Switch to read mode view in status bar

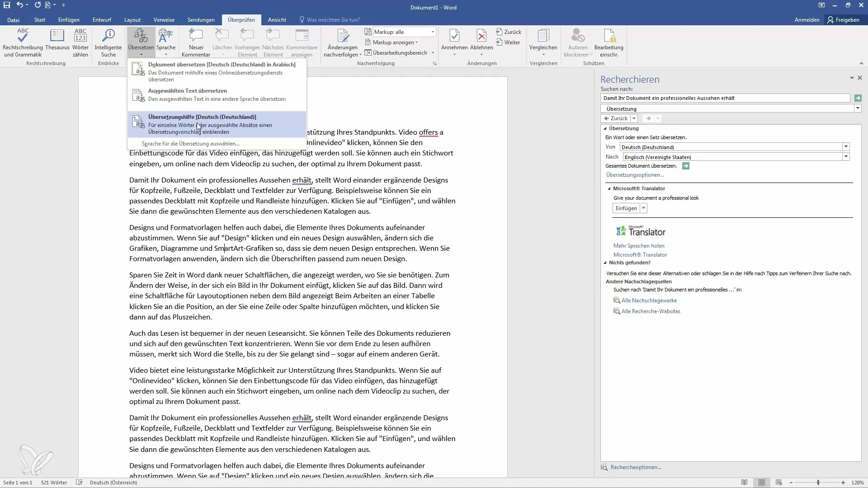tap(744, 483)
